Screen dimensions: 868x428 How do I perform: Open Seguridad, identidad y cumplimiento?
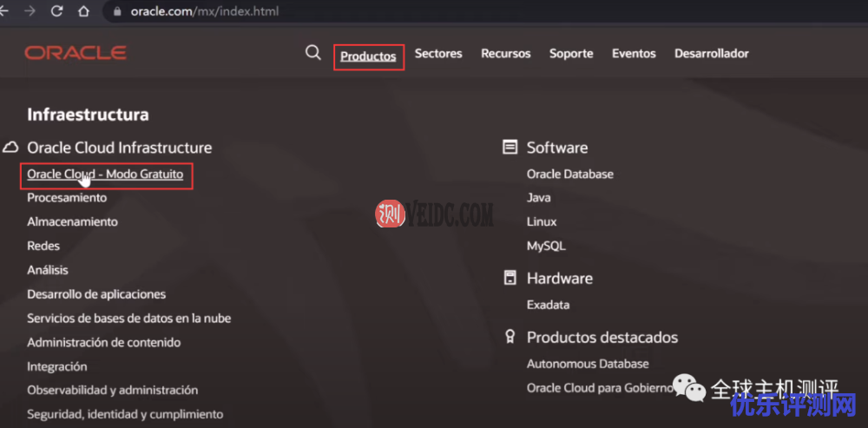125,414
